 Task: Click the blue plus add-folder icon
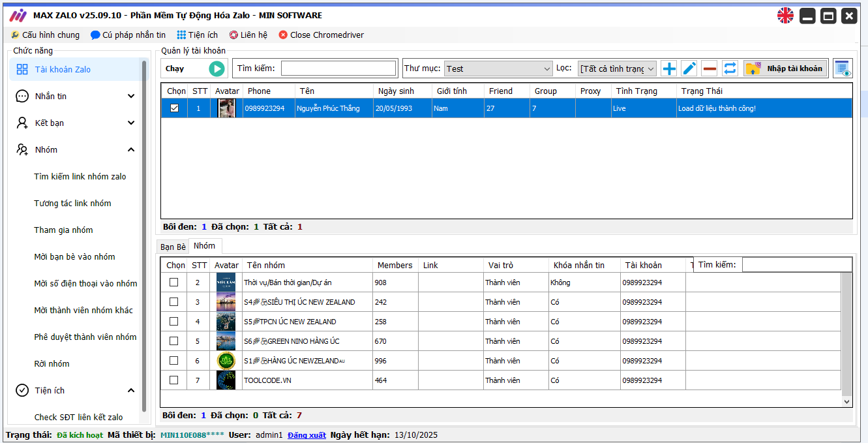pyautogui.click(x=669, y=69)
